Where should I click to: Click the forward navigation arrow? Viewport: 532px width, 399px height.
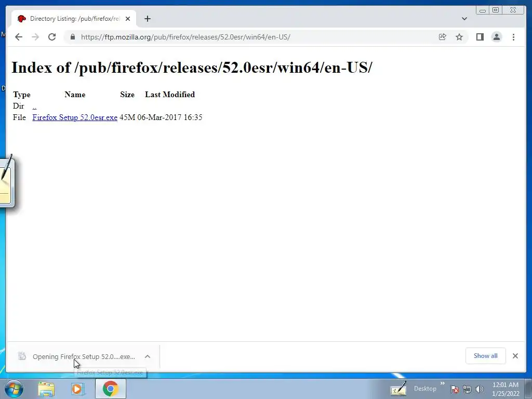(35, 37)
